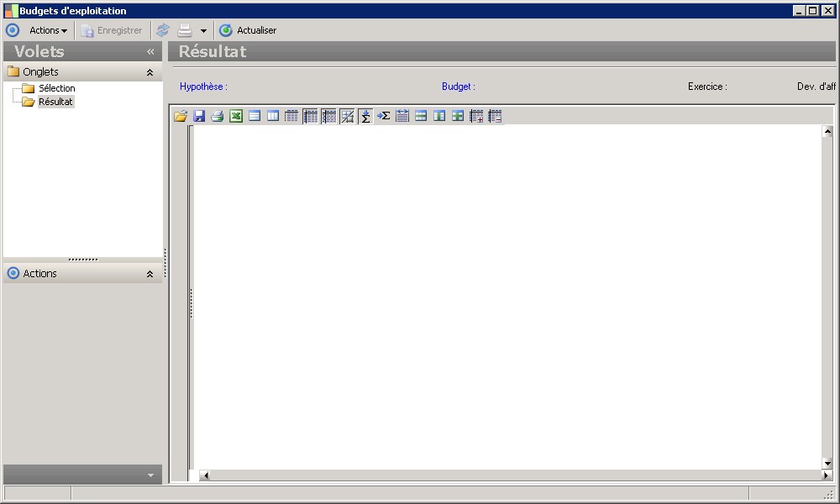The width and height of the screenshot is (840, 504).
Task: Click the disabled Enregistrer button
Action: click(x=112, y=30)
